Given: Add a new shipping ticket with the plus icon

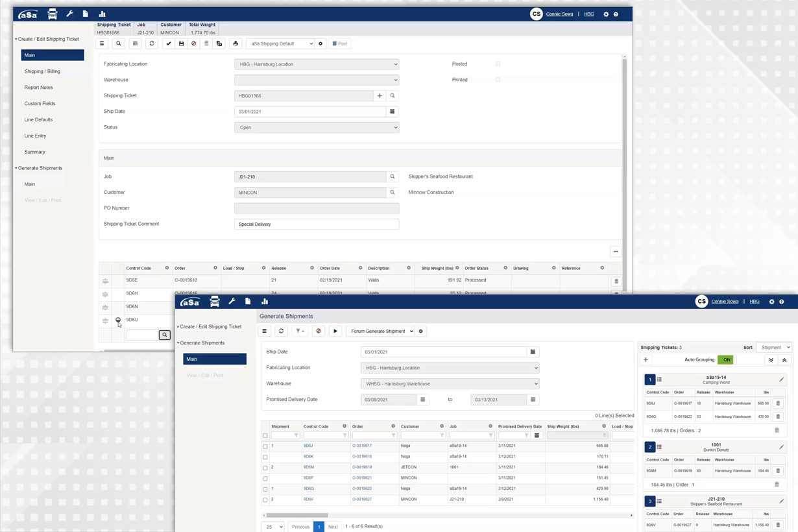Looking at the screenshot, I should click(x=646, y=359).
